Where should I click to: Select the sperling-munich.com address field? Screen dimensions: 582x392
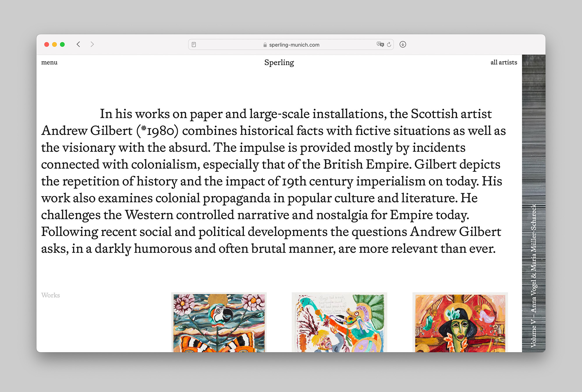(294, 45)
